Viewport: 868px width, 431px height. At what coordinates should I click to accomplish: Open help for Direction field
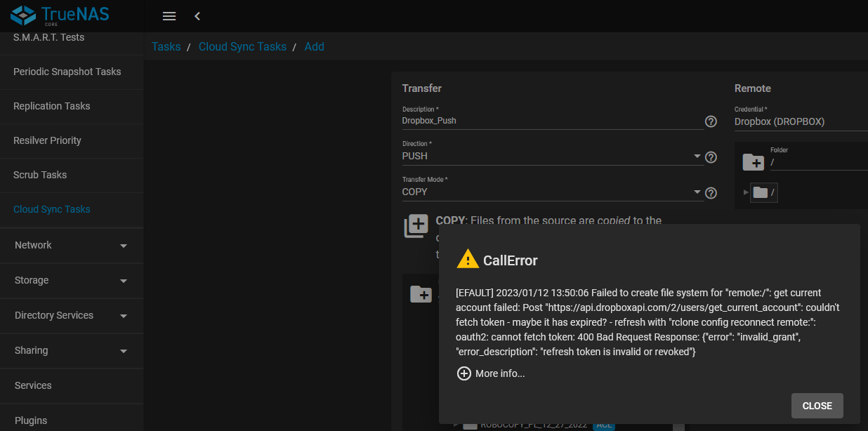click(711, 157)
